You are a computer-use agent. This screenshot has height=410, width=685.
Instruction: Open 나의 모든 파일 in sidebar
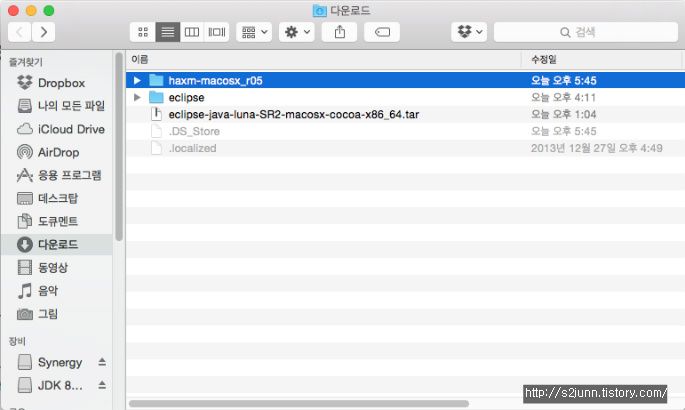pos(57,106)
